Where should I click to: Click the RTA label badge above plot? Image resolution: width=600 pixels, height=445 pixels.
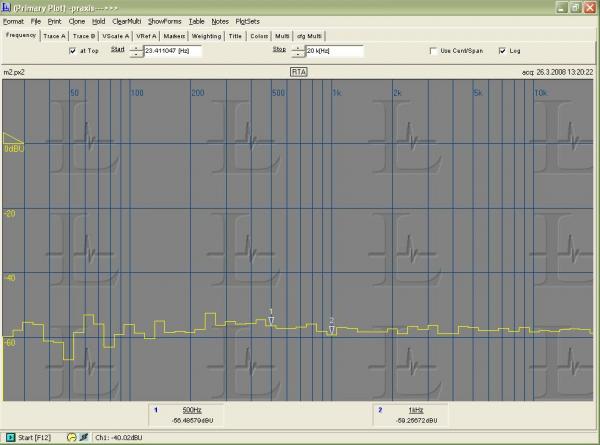[x=299, y=72]
